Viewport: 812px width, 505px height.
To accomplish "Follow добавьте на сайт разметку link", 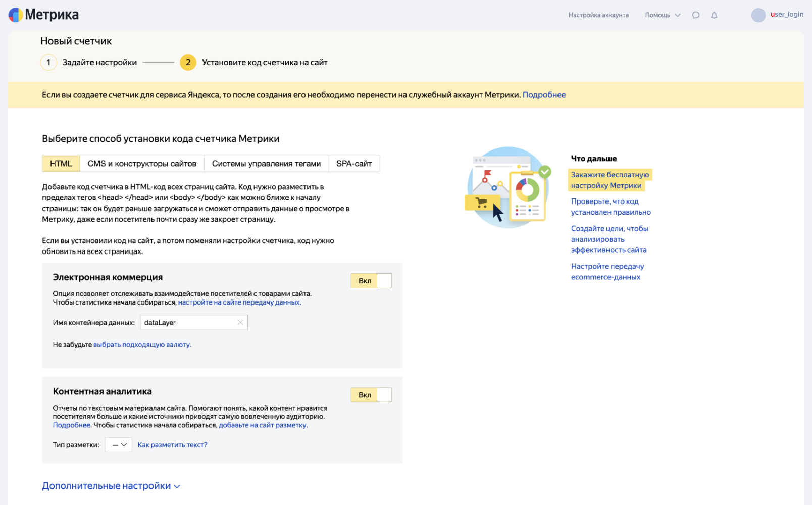I will [x=263, y=425].
